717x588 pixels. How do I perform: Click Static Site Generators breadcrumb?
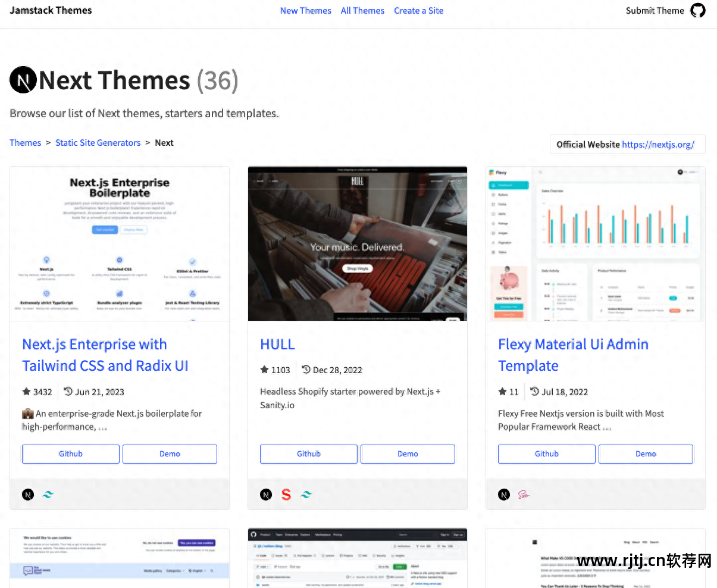click(98, 143)
